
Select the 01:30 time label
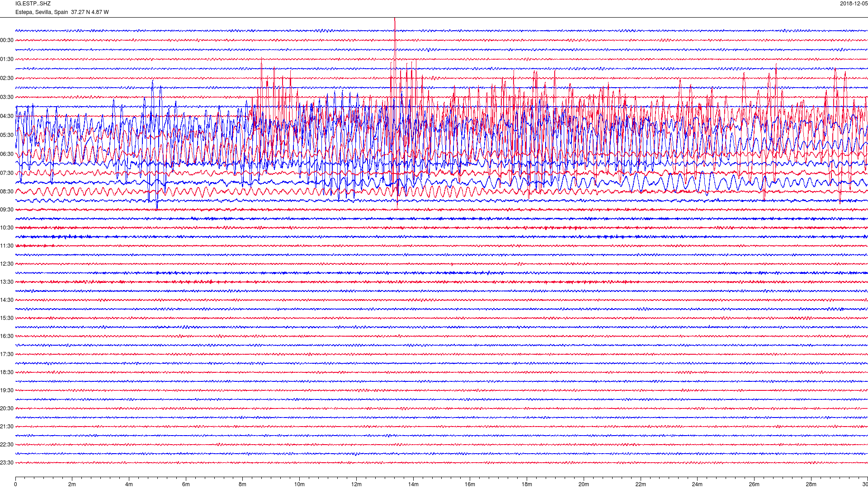click(x=7, y=59)
